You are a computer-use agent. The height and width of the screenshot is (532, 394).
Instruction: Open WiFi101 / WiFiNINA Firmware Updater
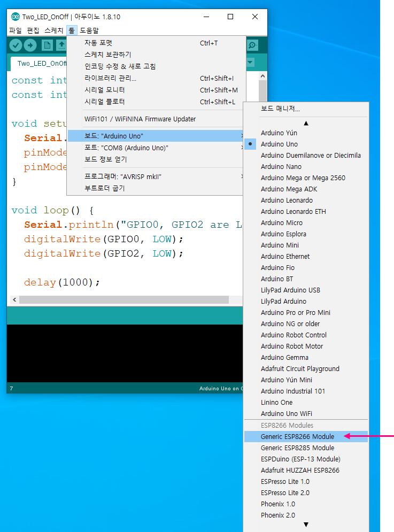coord(155,119)
